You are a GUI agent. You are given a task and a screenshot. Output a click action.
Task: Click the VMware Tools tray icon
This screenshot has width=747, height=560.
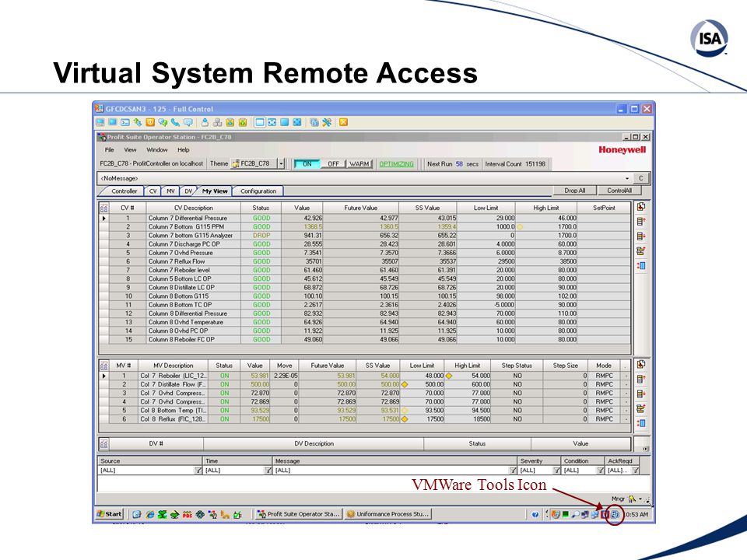click(x=615, y=514)
